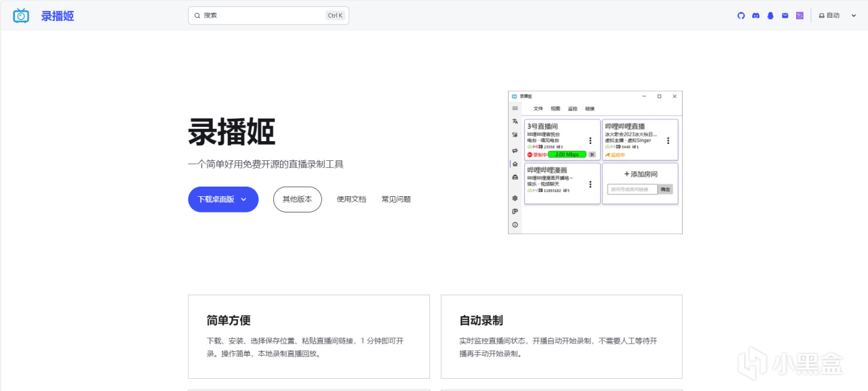Viewport: 868px width, 391px height.
Task: Click the toolbox icon below home in preview
Action: [515, 177]
